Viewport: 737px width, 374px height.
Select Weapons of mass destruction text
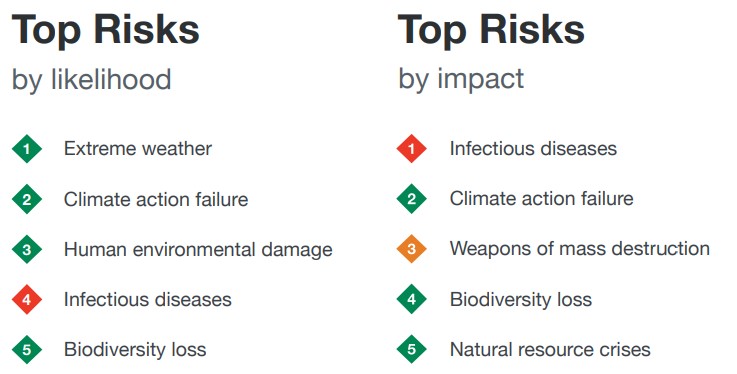pos(580,249)
